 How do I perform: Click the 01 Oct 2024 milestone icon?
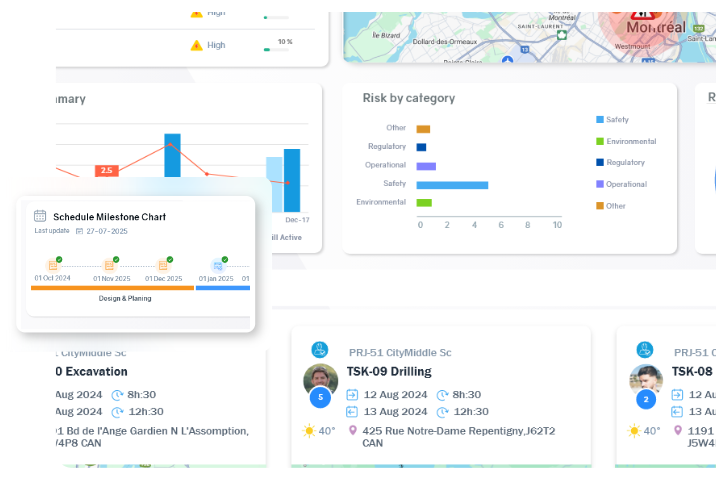click(52, 266)
